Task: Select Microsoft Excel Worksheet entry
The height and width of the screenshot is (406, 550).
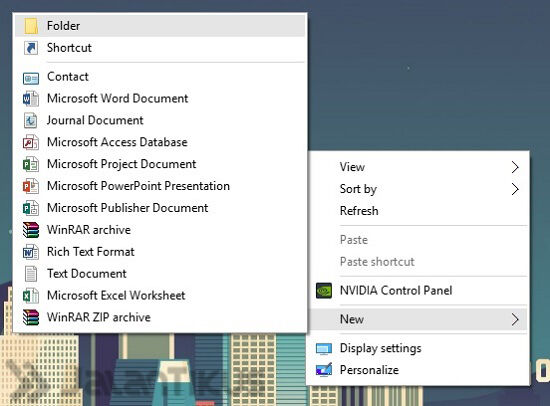Action: coord(160,296)
